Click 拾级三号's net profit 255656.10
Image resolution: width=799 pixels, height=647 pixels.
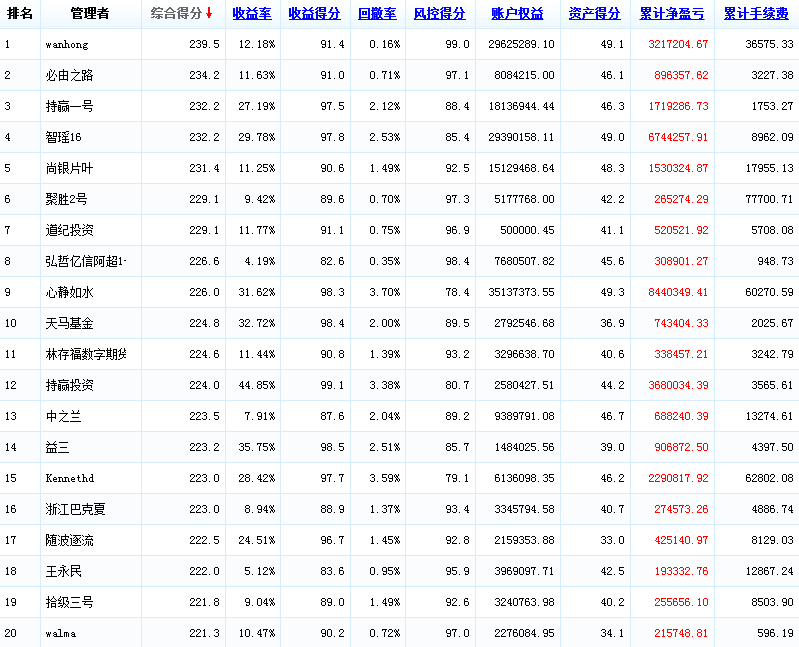pyautogui.click(x=681, y=602)
